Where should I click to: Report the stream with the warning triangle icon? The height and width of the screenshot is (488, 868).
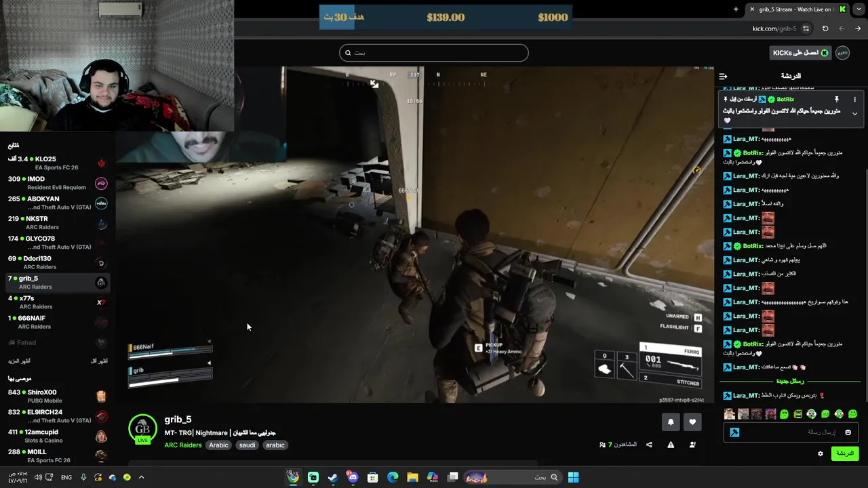pyautogui.click(x=671, y=445)
